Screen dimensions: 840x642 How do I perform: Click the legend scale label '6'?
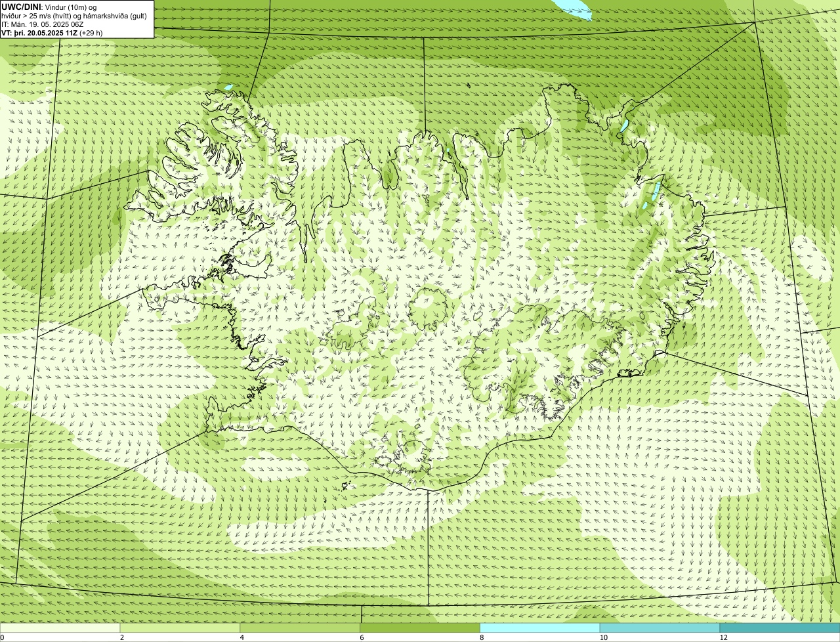pos(362,637)
